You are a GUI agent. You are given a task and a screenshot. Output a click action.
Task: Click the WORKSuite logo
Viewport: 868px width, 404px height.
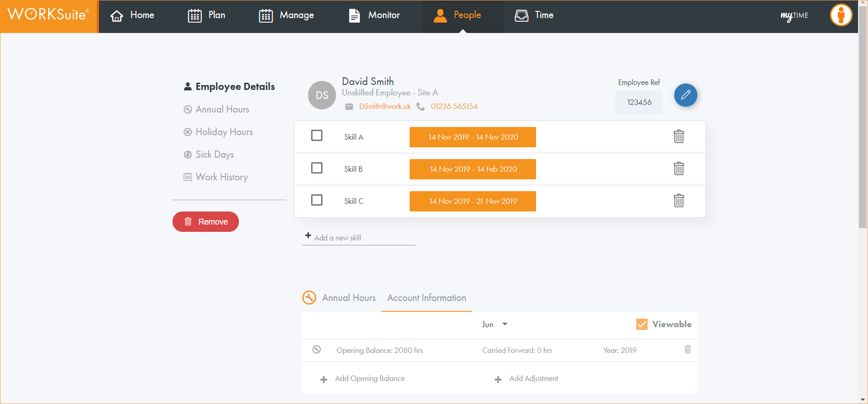(49, 15)
